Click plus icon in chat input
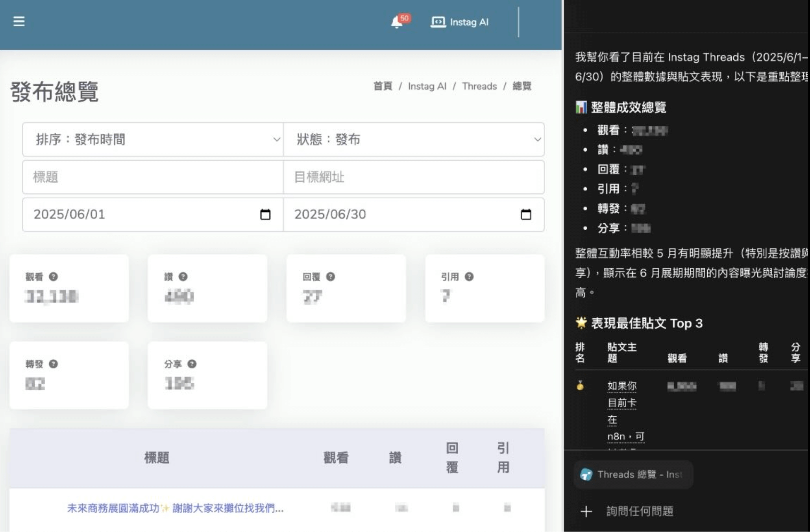The height and width of the screenshot is (532, 810). 586,511
